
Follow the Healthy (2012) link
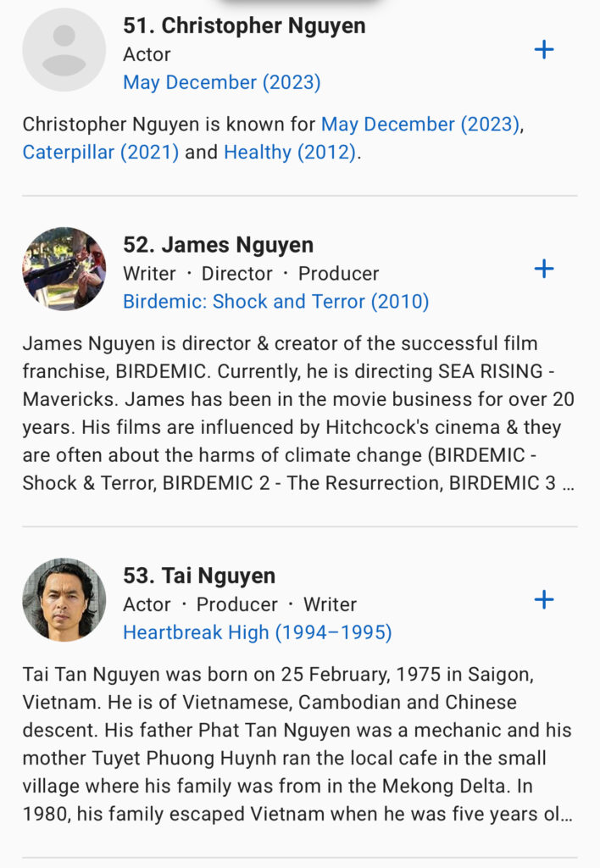[289, 153]
